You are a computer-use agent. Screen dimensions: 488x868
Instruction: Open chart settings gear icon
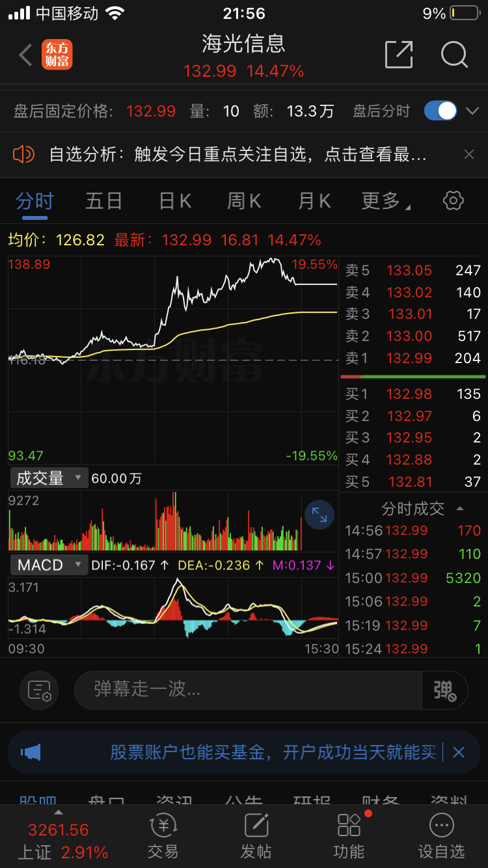click(453, 200)
